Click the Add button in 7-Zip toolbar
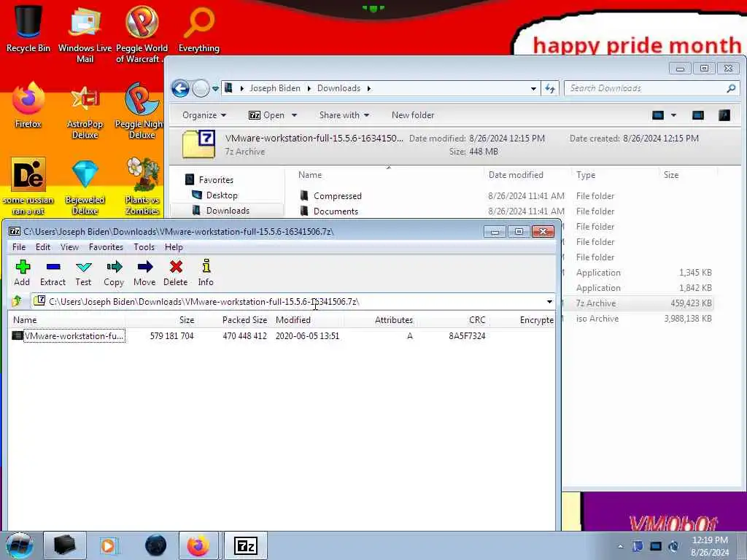The height and width of the screenshot is (560, 747). (22, 273)
